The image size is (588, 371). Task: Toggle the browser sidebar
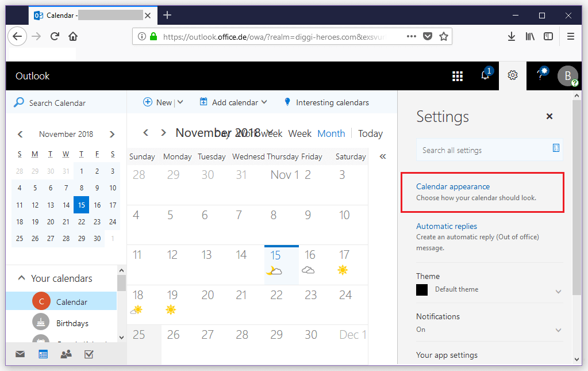[548, 36]
